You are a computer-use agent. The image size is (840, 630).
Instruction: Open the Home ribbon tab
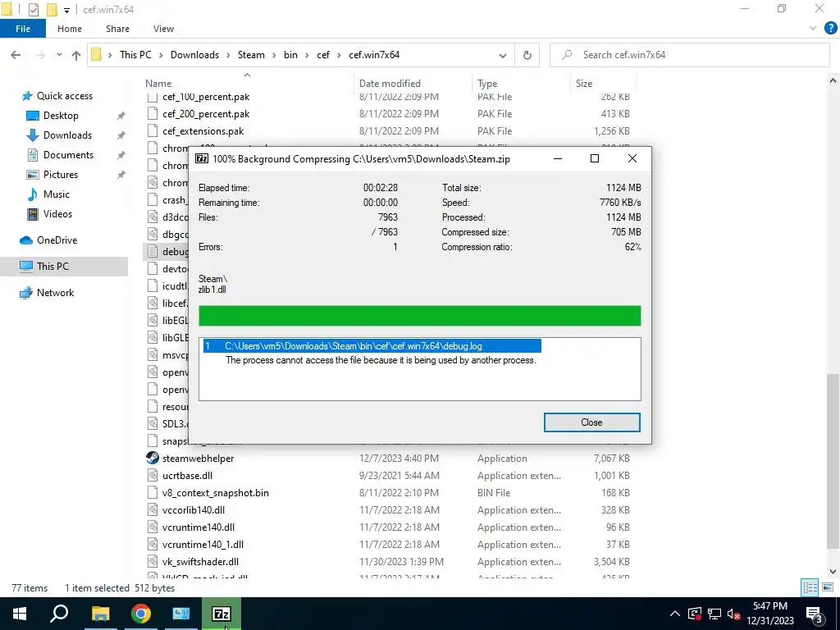pos(70,29)
